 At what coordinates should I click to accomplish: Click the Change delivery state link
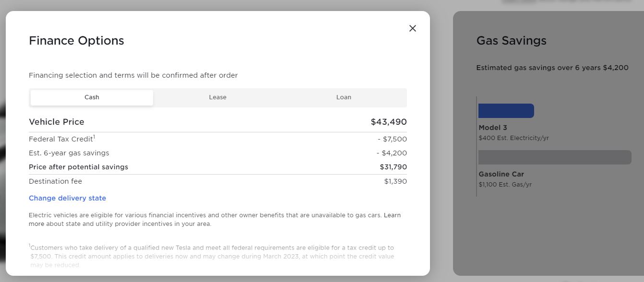(67, 198)
